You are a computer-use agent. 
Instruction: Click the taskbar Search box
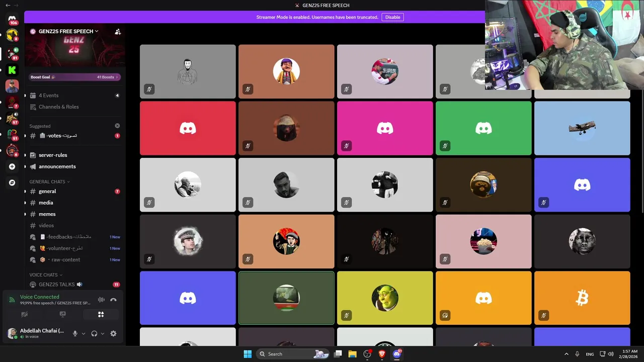click(x=293, y=354)
